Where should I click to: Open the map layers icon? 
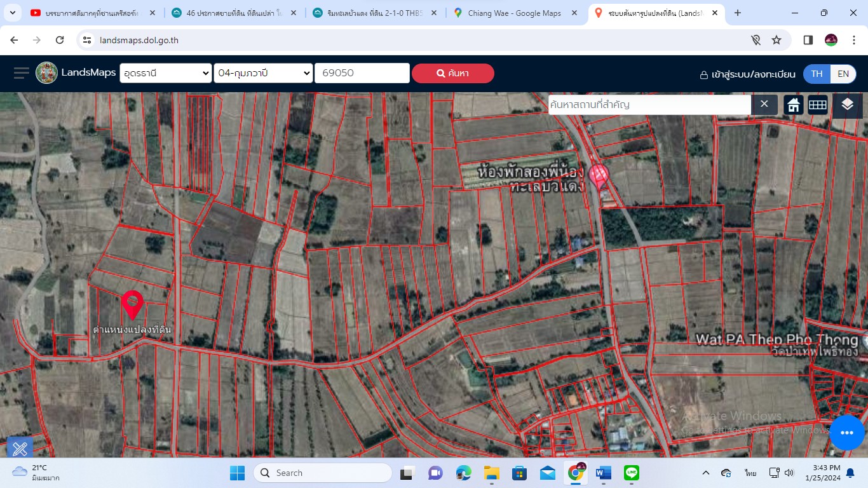[847, 105]
